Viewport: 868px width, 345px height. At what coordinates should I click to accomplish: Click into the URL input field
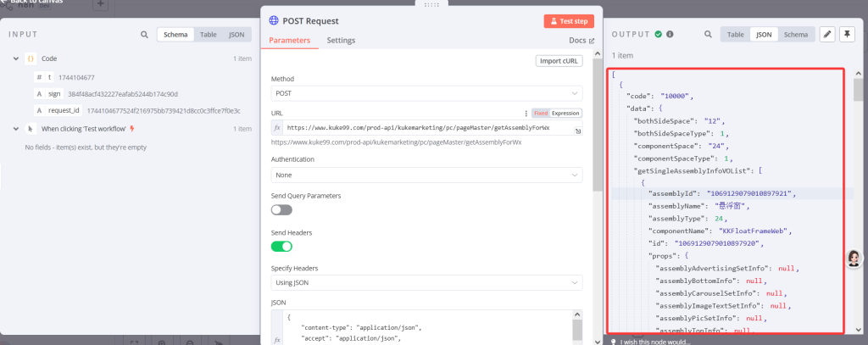pos(424,128)
